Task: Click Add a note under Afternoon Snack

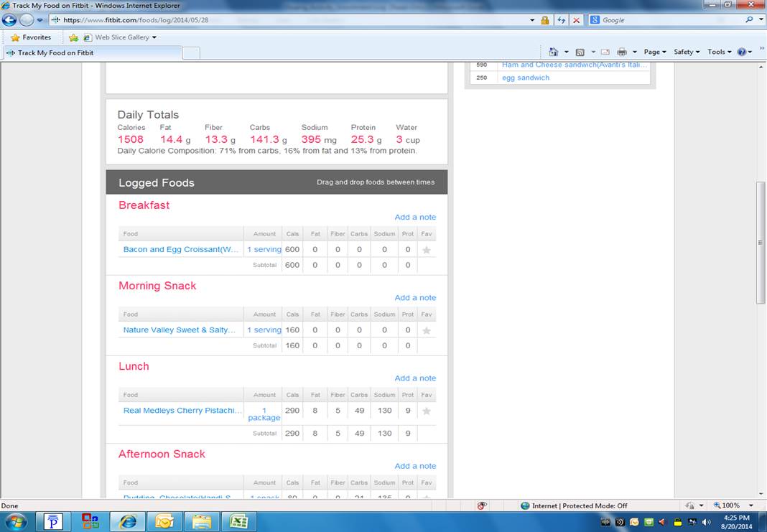Action: coord(415,467)
